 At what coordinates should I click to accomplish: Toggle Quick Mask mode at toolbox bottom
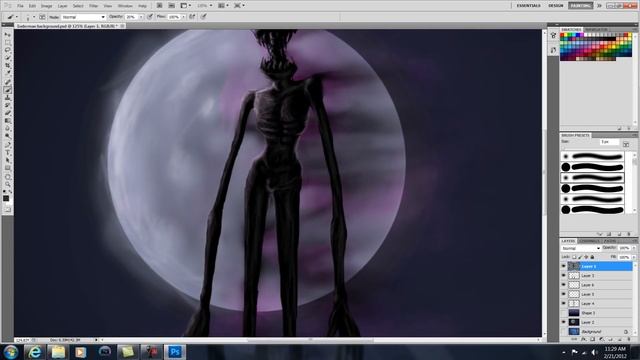click(x=7, y=209)
